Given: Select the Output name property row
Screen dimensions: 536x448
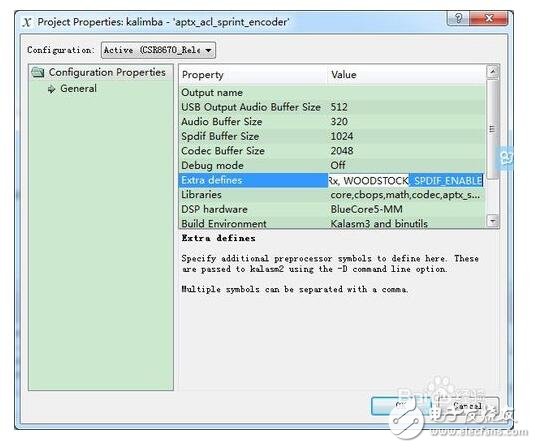Looking at the screenshot, I should [x=331, y=93].
